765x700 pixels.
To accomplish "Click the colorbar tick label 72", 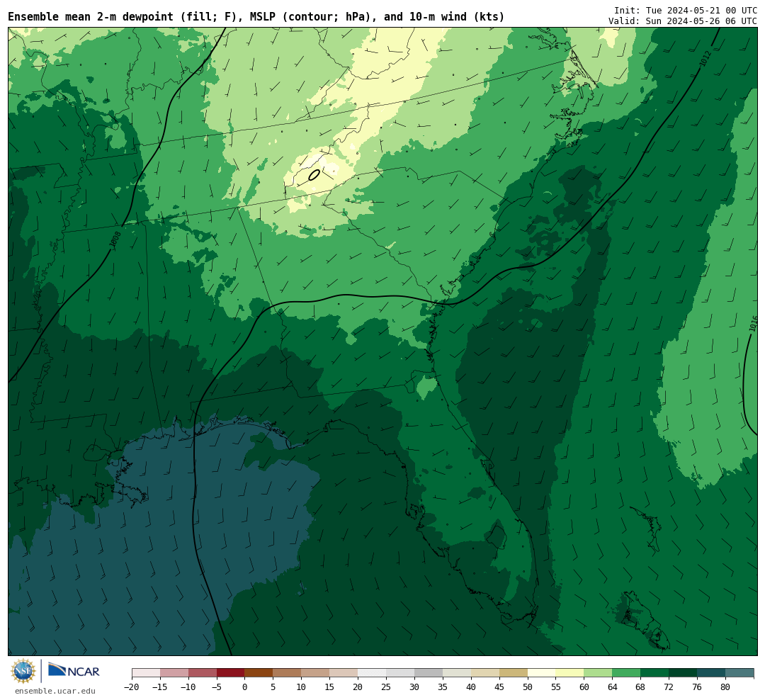I will coord(669,687).
